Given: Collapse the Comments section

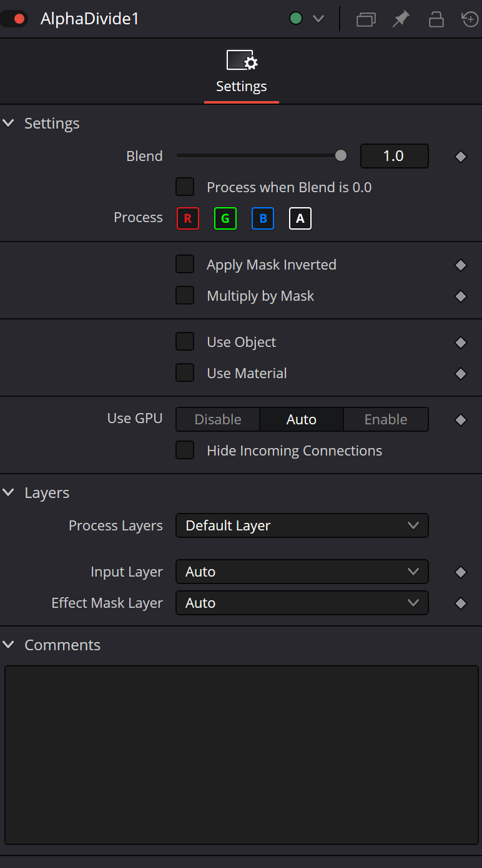Looking at the screenshot, I should (8, 645).
